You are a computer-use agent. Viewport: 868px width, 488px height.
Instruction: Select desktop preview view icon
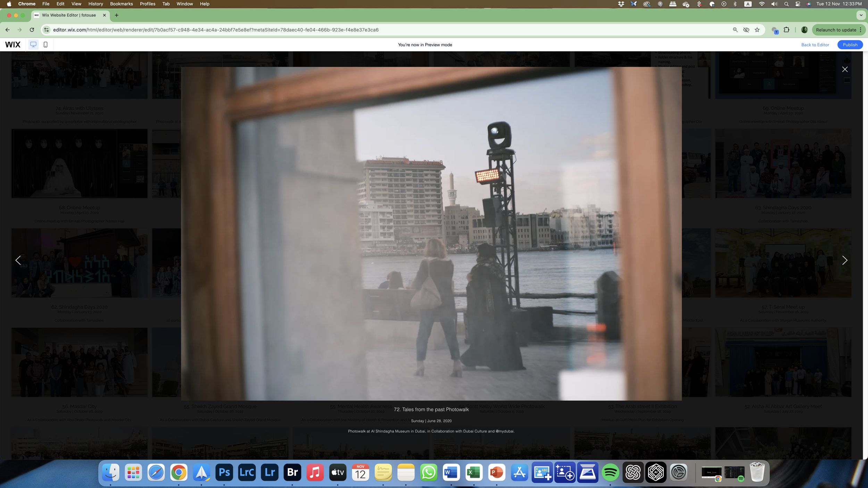tap(33, 44)
